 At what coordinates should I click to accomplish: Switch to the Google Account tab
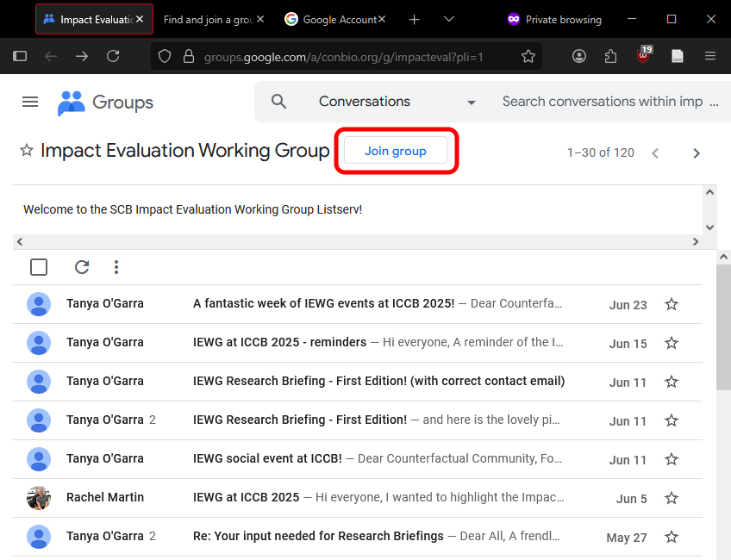tap(333, 19)
